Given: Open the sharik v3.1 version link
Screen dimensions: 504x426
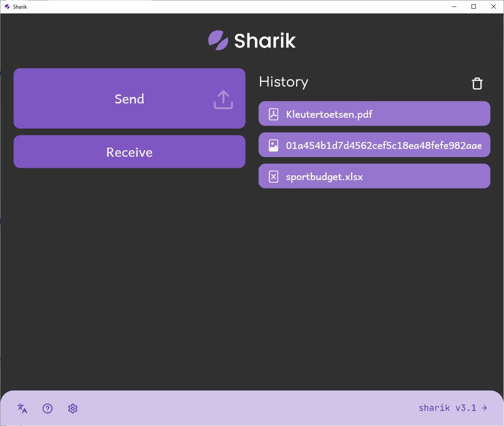Looking at the screenshot, I should pyautogui.click(x=452, y=408).
